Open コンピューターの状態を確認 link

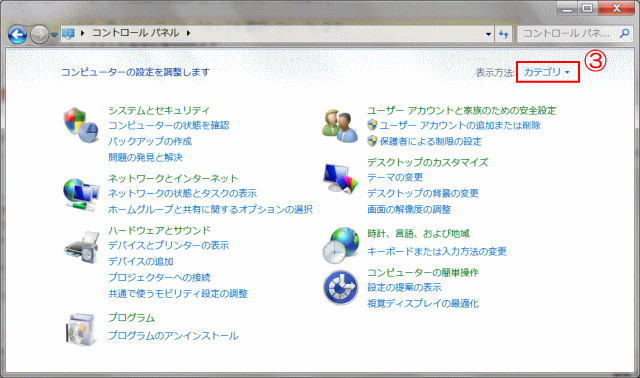pyautogui.click(x=169, y=125)
